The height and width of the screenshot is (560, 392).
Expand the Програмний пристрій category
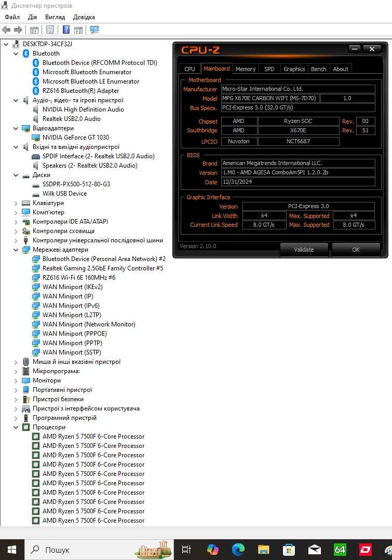pos(16,418)
